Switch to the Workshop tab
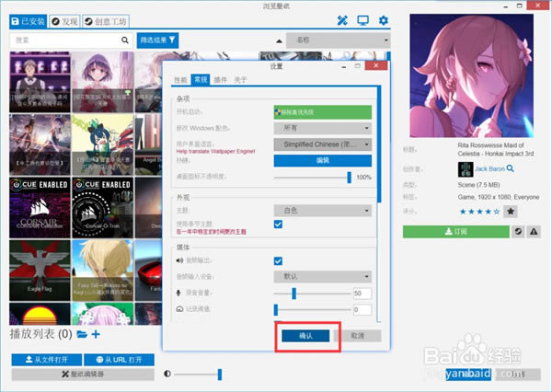552x392 pixels. point(106,21)
